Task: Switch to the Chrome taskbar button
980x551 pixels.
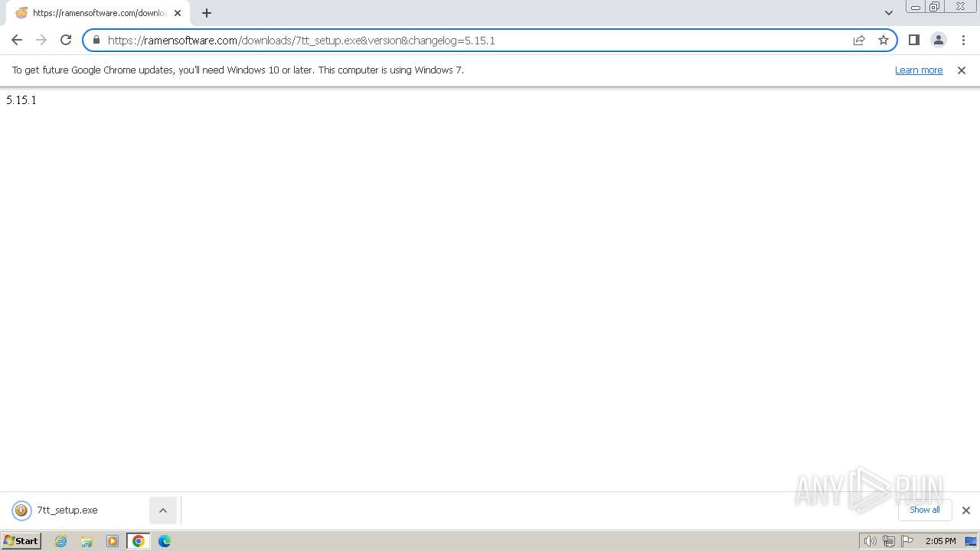Action: (x=139, y=541)
